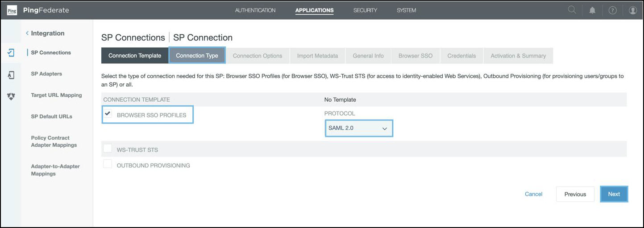This screenshot has height=228, width=644.
Task: Open the help question mark icon
Action: pyautogui.click(x=612, y=10)
